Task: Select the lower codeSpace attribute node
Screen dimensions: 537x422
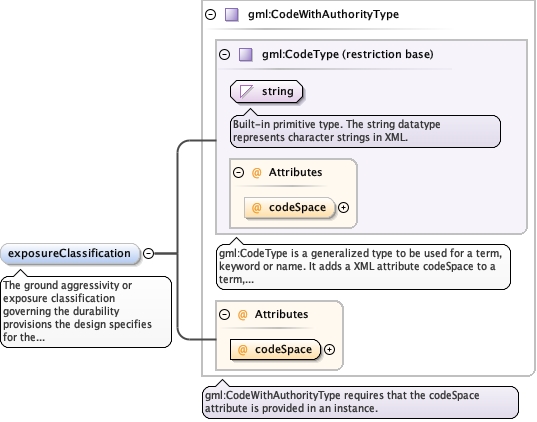Action: coord(275,349)
